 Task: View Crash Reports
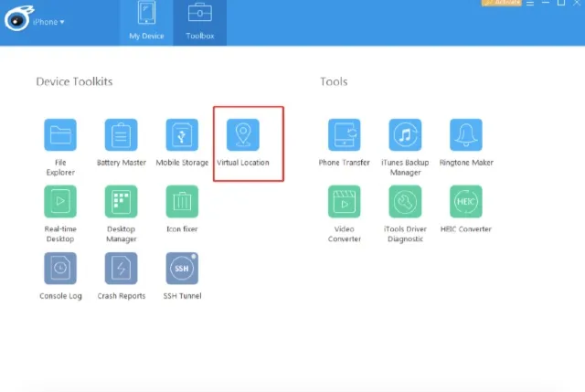[x=121, y=269]
